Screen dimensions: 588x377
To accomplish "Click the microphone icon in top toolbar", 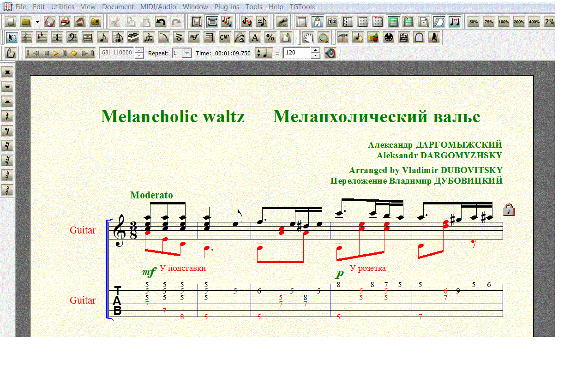I will (282, 22).
